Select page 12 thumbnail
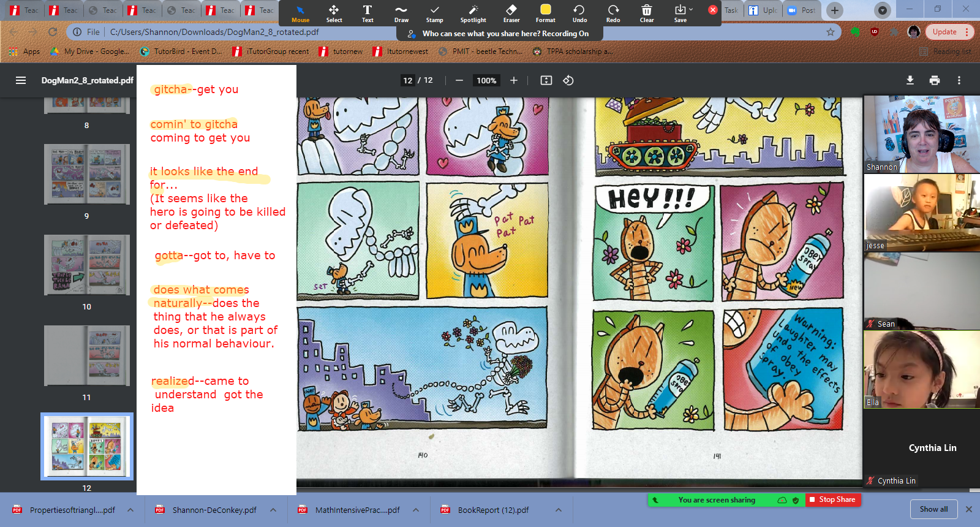980x527 pixels. click(87, 446)
